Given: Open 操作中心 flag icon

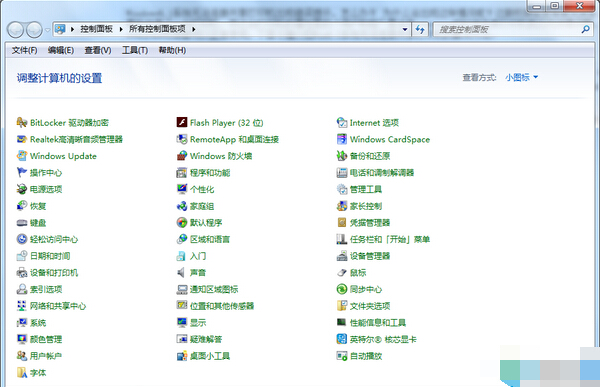Looking at the screenshot, I should click(22, 172).
